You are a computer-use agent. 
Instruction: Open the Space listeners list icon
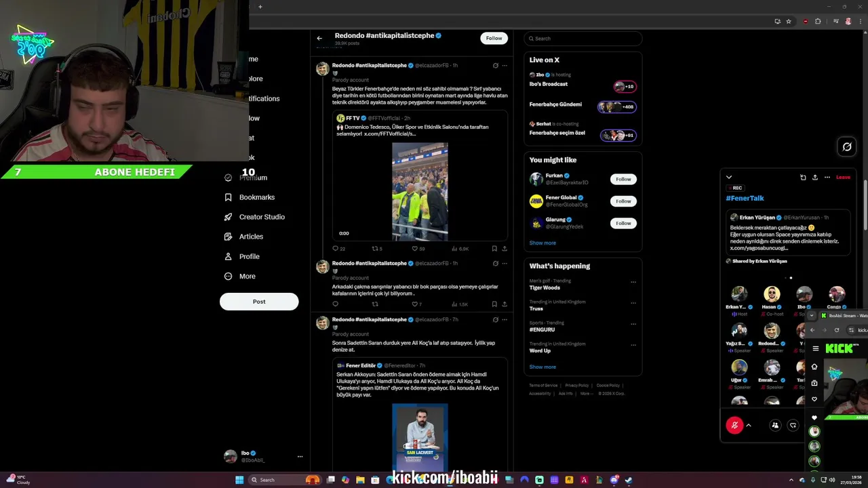point(775,425)
